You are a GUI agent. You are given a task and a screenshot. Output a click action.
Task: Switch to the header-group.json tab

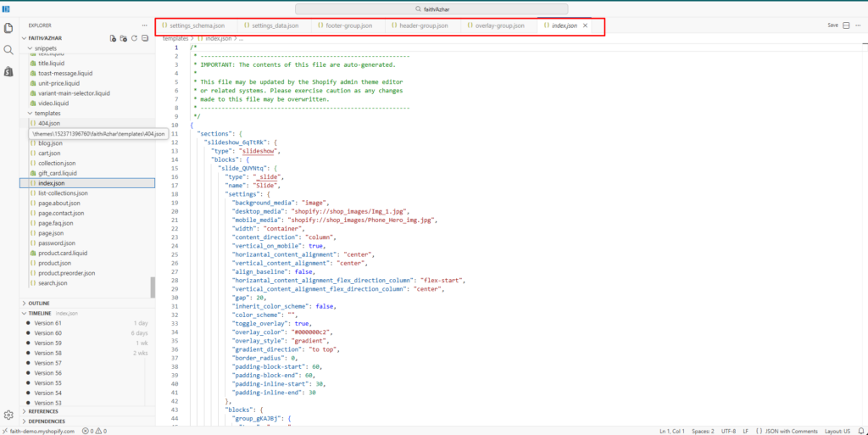(420, 25)
